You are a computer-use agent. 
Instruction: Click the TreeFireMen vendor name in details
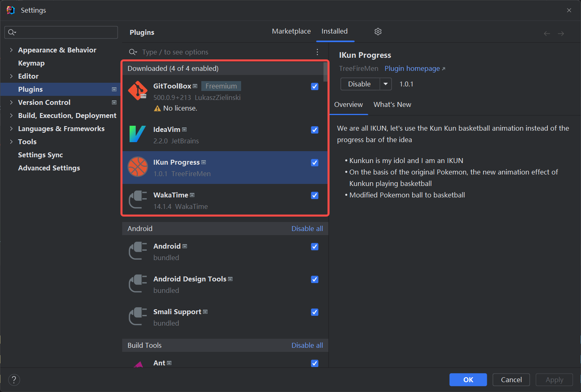point(359,68)
